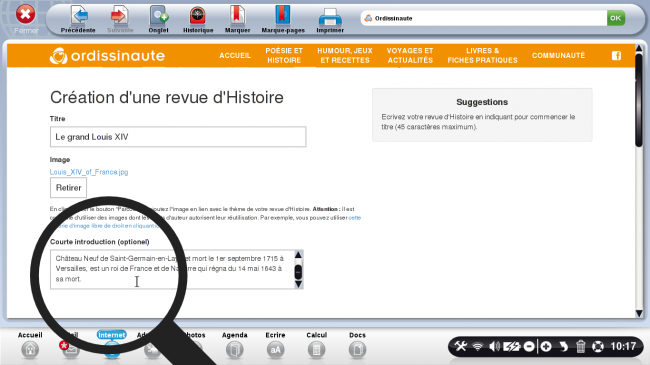Click the battery charging tray icon
The width and height of the screenshot is (650, 365).
pyautogui.click(x=512, y=346)
